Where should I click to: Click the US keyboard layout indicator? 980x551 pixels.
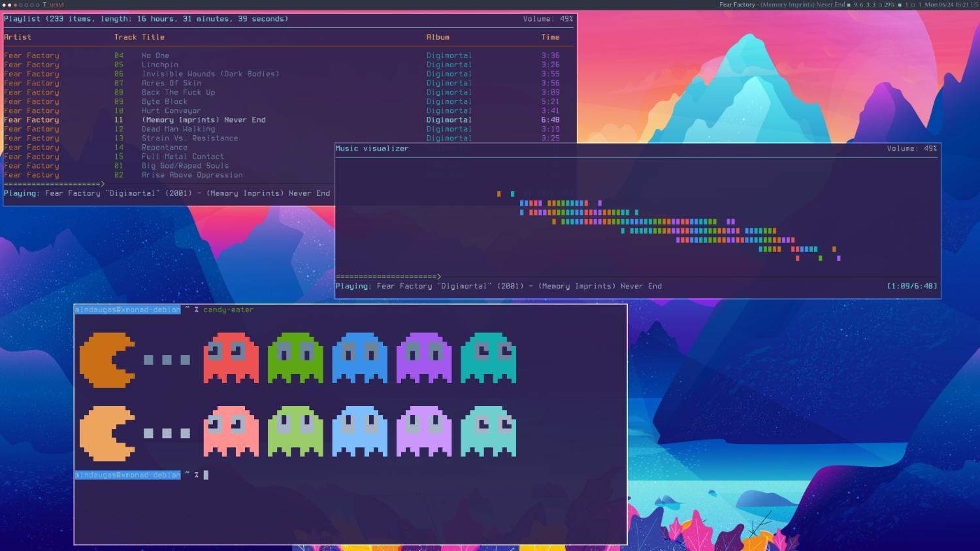[974, 5]
